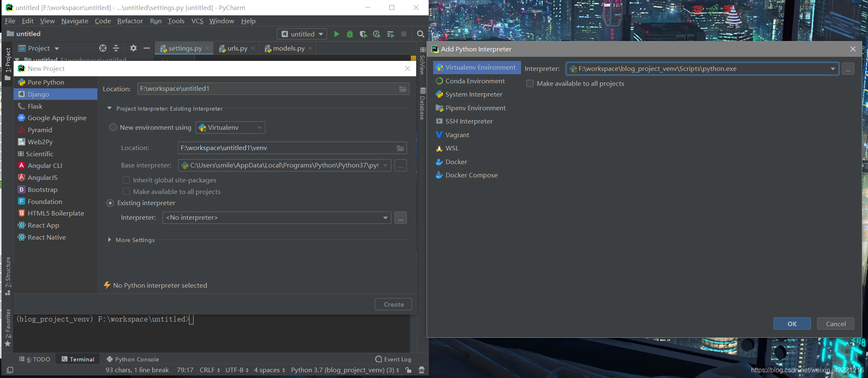
Task: Select Flask project type
Action: coord(56,106)
